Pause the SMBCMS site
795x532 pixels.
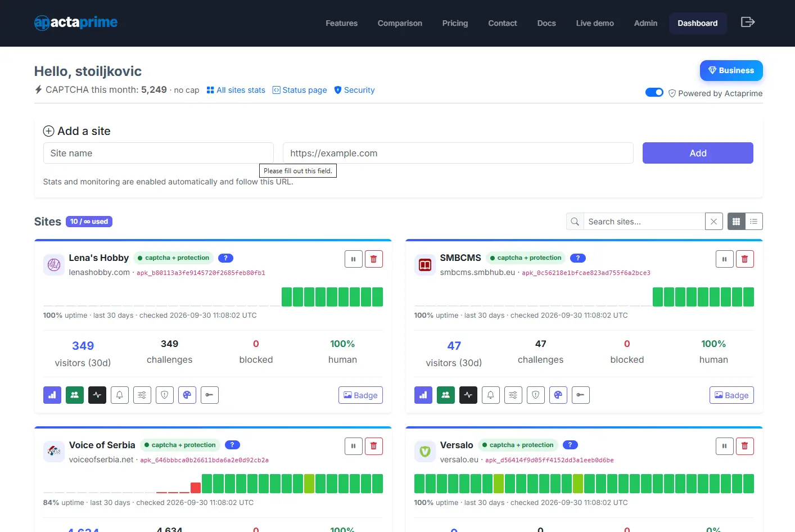click(725, 259)
